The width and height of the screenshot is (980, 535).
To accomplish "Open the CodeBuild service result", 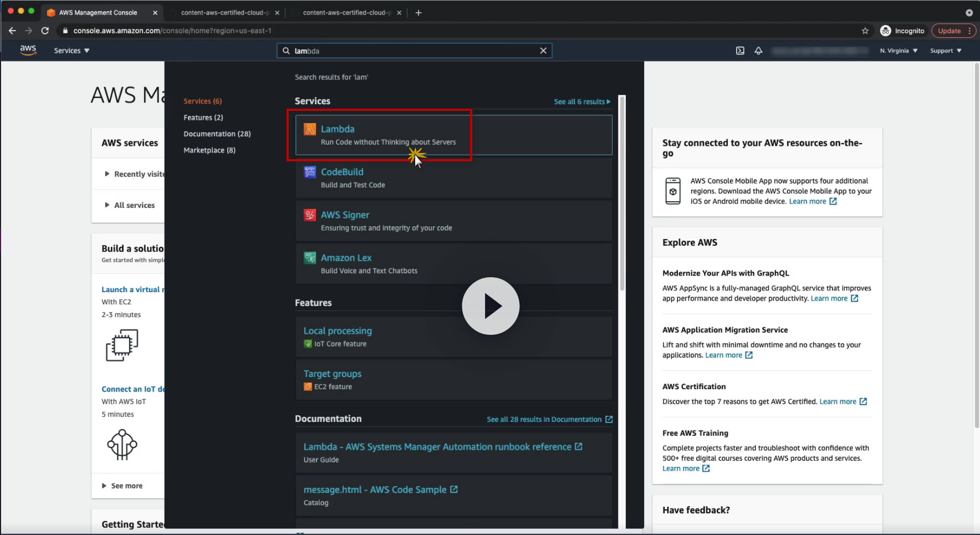I will click(x=454, y=178).
